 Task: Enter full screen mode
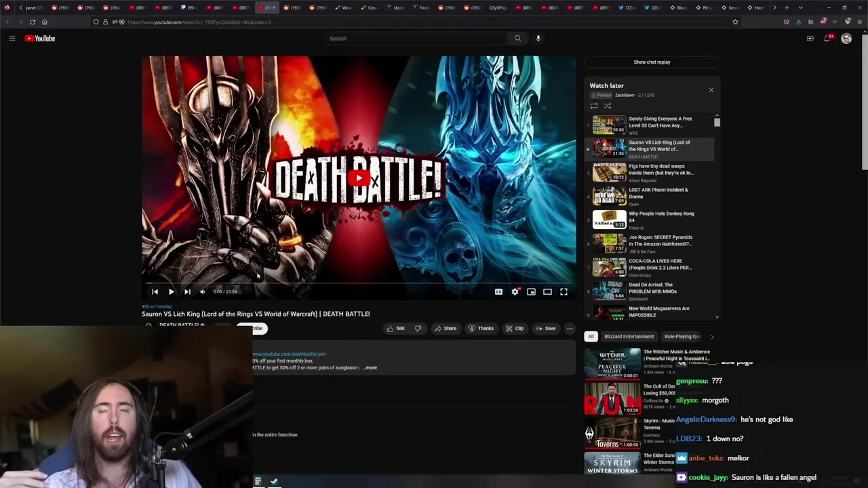coord(564,291)
